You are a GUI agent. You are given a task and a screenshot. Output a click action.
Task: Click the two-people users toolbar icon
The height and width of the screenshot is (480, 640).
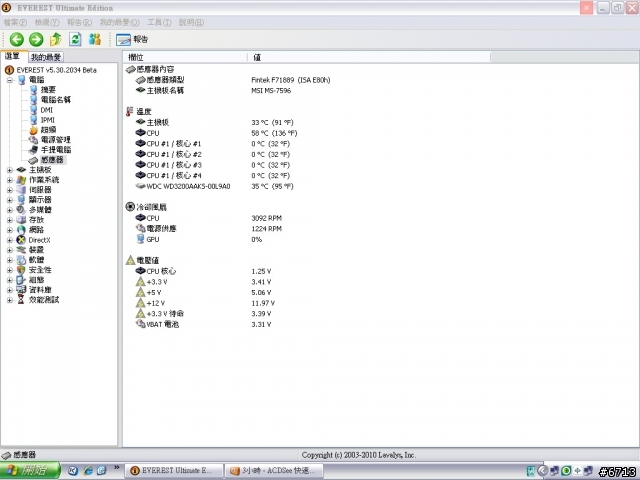pyautogui.click(x=95, y=39)
